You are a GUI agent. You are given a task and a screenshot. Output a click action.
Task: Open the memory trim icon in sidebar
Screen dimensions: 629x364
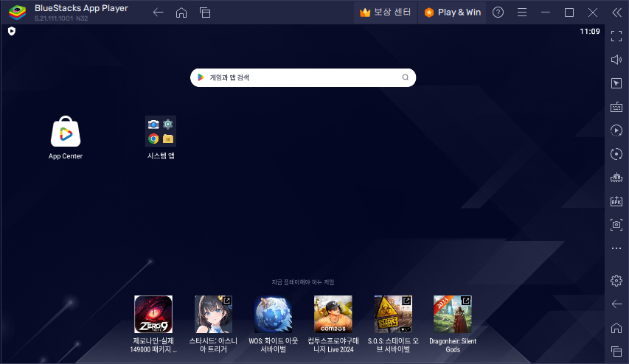coord(616,177)
